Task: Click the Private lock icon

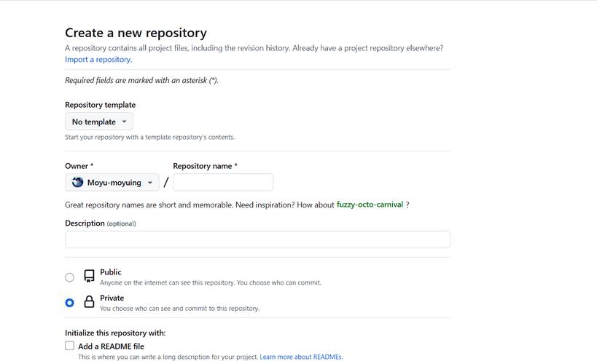Action: (89, 301)
